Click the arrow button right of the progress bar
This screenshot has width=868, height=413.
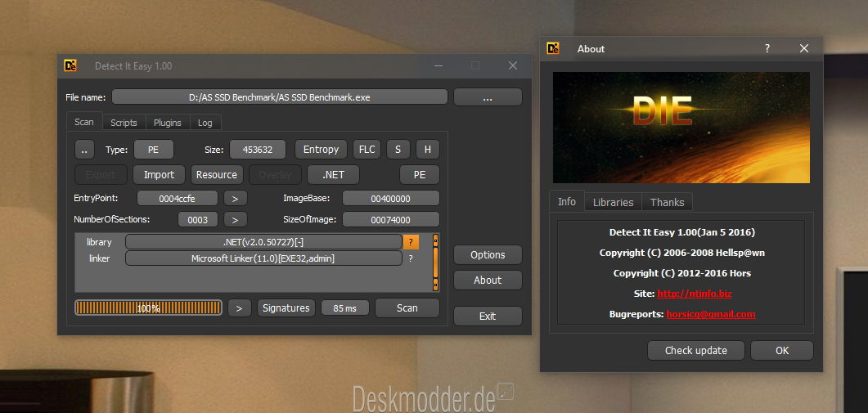point(240,308)
